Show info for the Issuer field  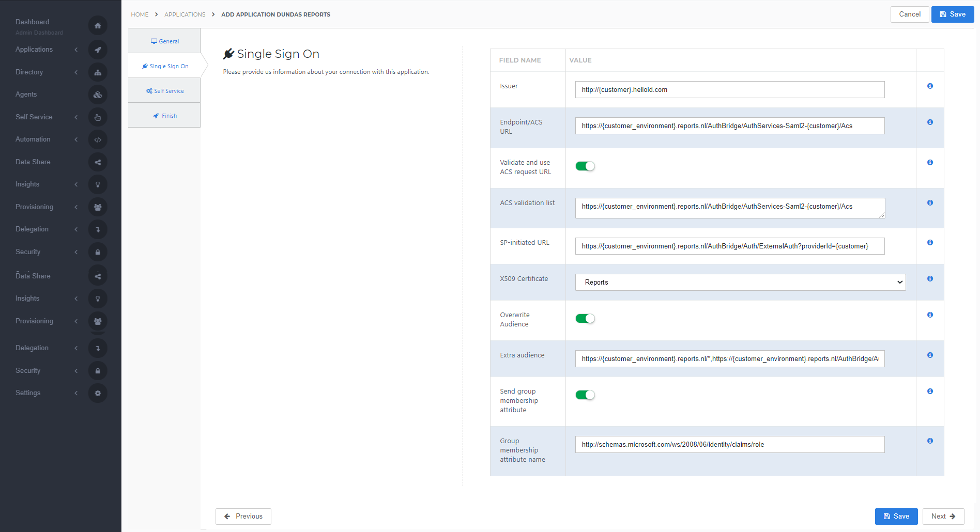[x=930, y=86]
